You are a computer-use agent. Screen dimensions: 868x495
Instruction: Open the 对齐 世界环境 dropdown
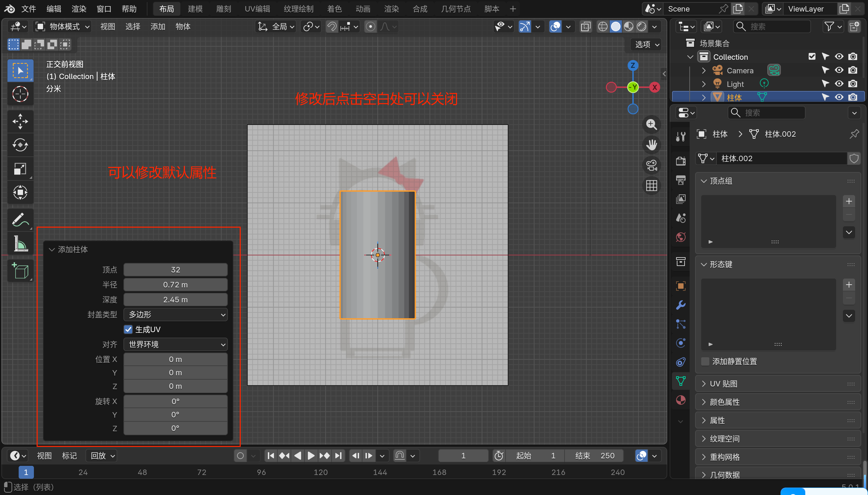175,344
